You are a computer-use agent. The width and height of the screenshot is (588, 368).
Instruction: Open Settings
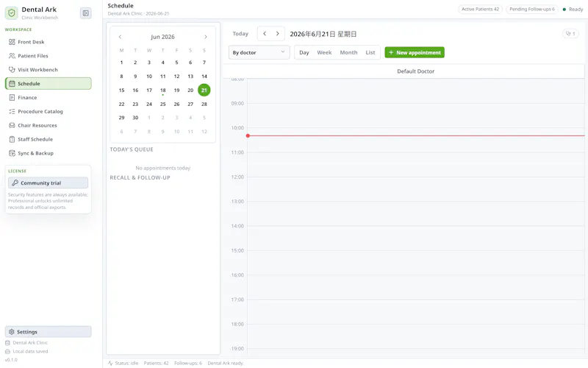click(x=48, y=332)
